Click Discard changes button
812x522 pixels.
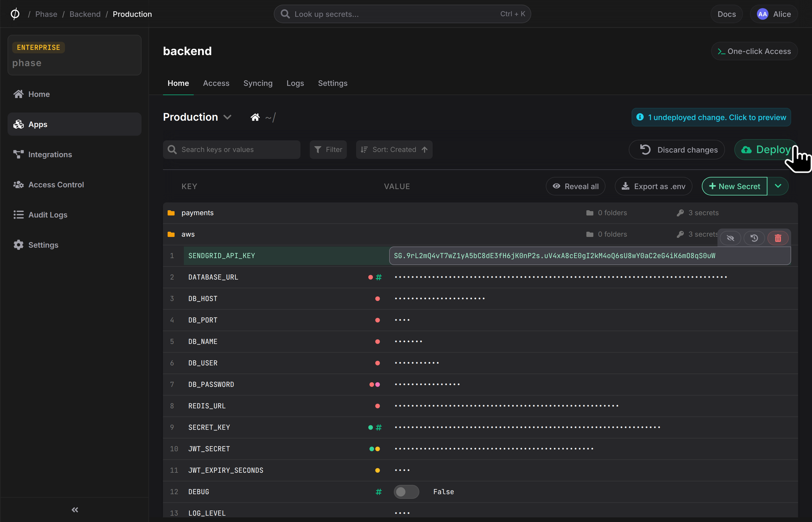tap(677, 149)
